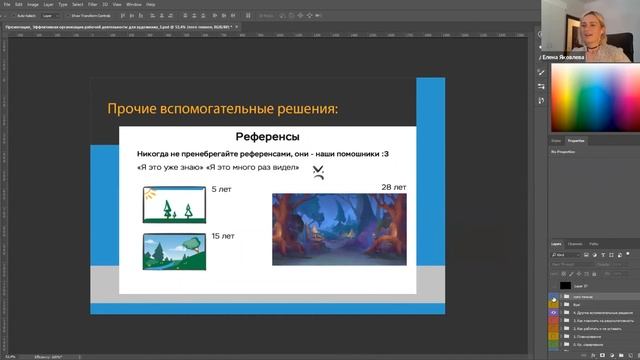
Task: Click lock all padlock icon
Action: pos(594,273)
